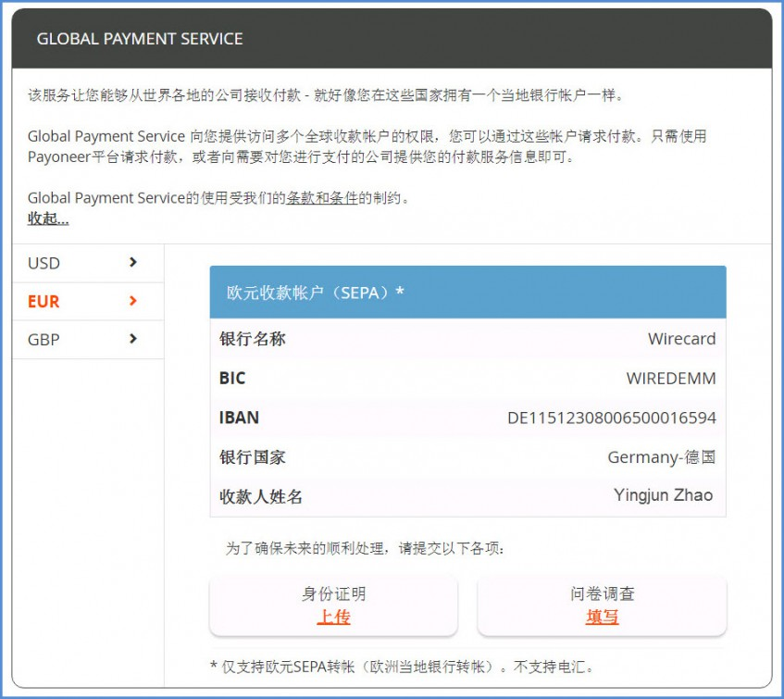Open the 条款和条件 terms link
Image resolution: width=784 pixels, height=699 pixels.
point(321,198)
